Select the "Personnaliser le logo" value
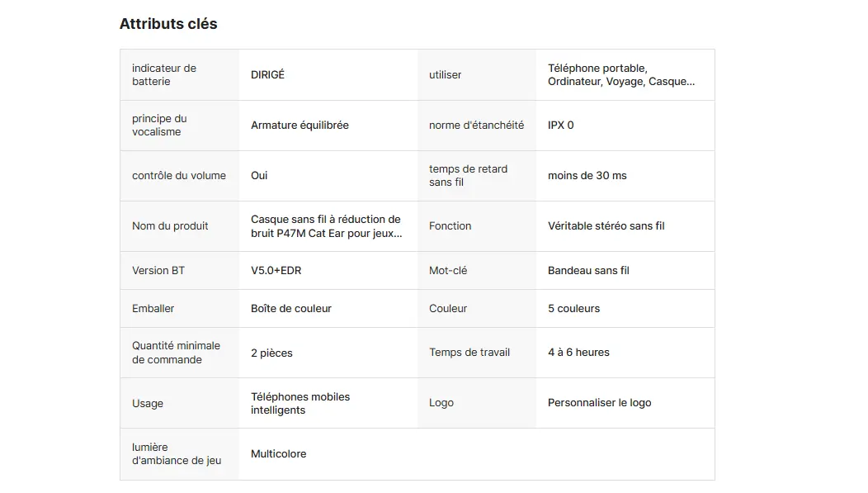 click(599, 403)
